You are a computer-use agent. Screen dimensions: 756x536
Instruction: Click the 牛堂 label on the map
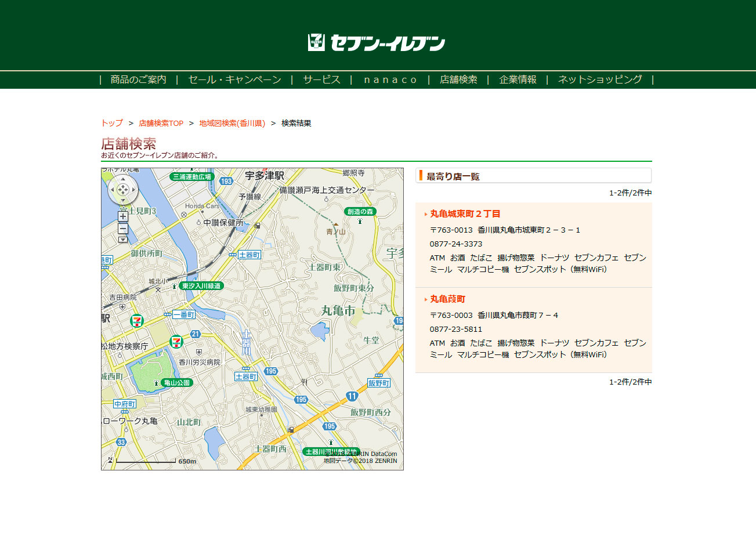(x=371, y=340)
